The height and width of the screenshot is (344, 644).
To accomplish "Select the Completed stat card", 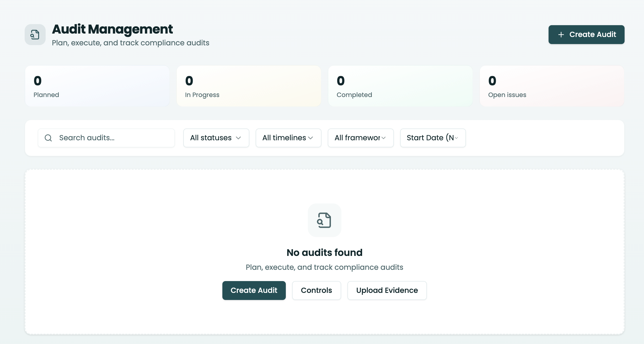I will [400, 86].
